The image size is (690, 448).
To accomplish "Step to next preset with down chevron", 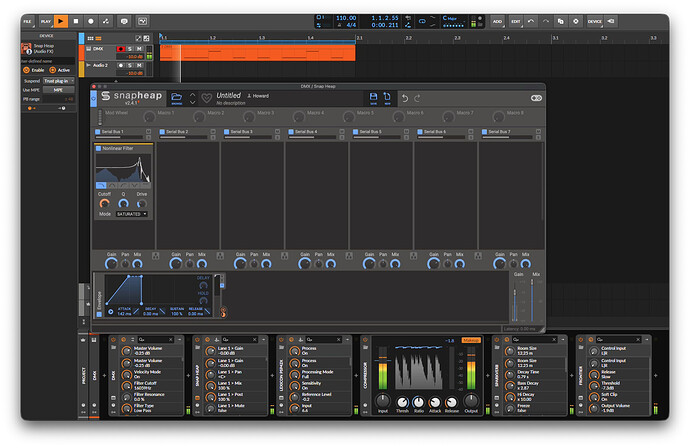I will tap(192, 102).
